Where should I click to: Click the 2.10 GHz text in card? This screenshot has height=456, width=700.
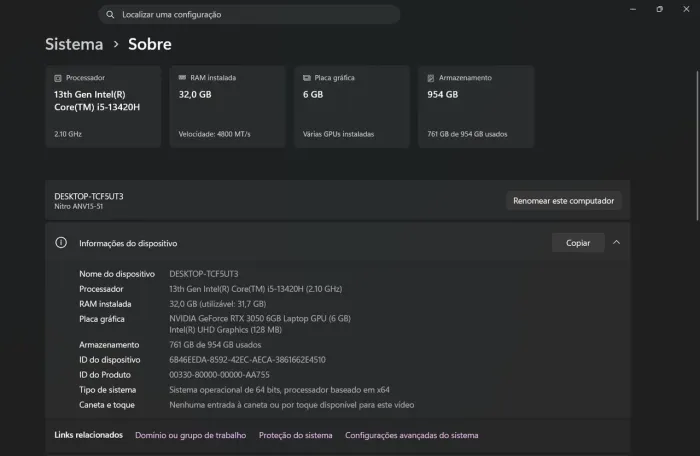68,134
